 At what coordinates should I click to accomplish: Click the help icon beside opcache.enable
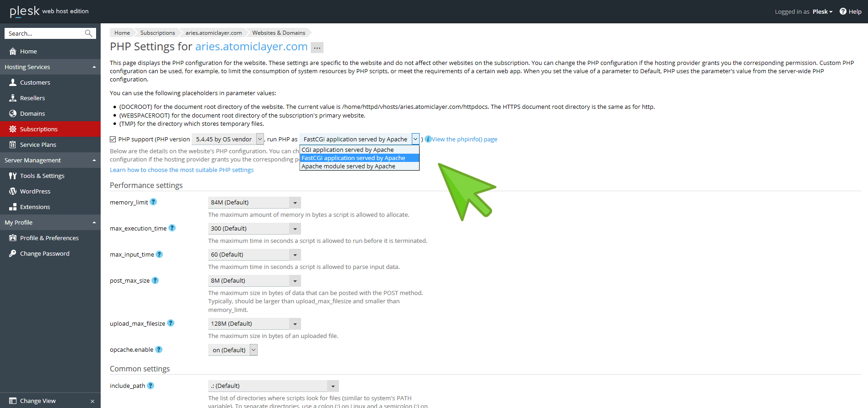pyautogui.click(x=159, y=349)
